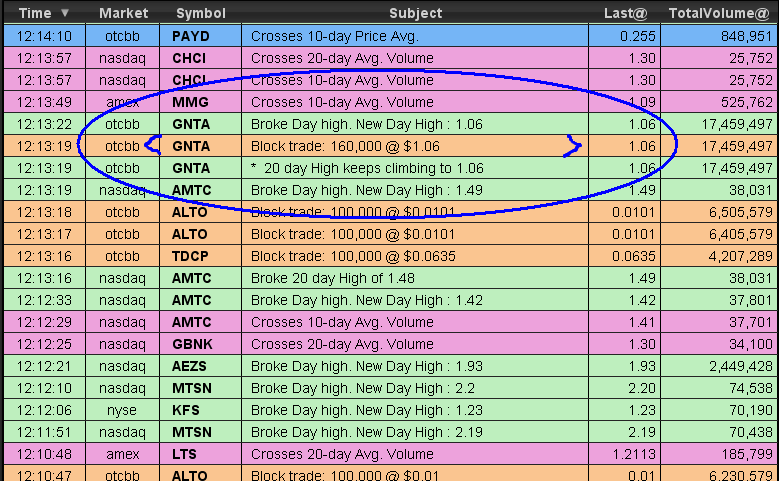Sort by the Last@ column header
The width and height of the screenshot is (779, 481).
click(625, 13)
